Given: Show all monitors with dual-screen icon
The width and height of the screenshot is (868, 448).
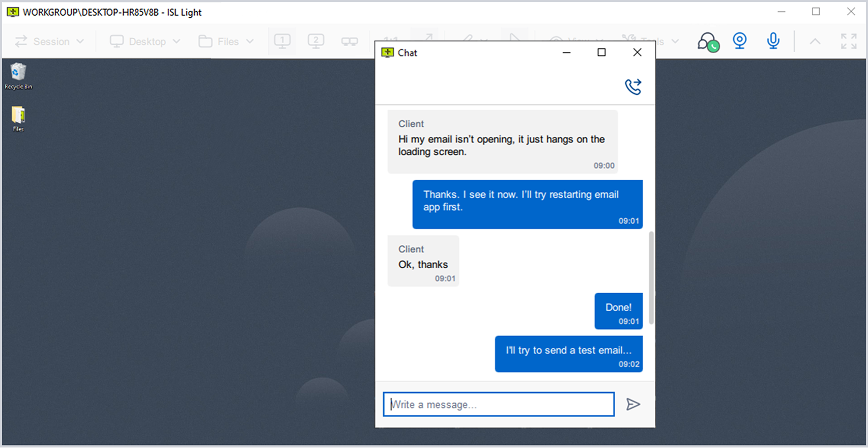Looking at the screenshot, I should 350,42.
